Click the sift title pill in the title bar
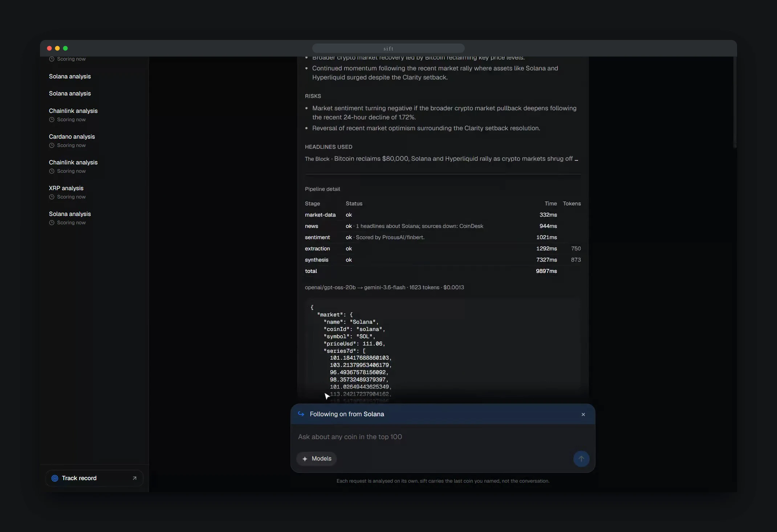The height and width of the screenshot is (532, 777). click(x=388, y=48)
